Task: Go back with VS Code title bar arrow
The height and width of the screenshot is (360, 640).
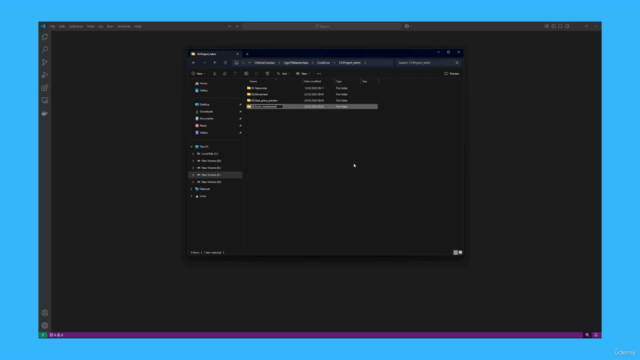Action: [x=230, y=26]
